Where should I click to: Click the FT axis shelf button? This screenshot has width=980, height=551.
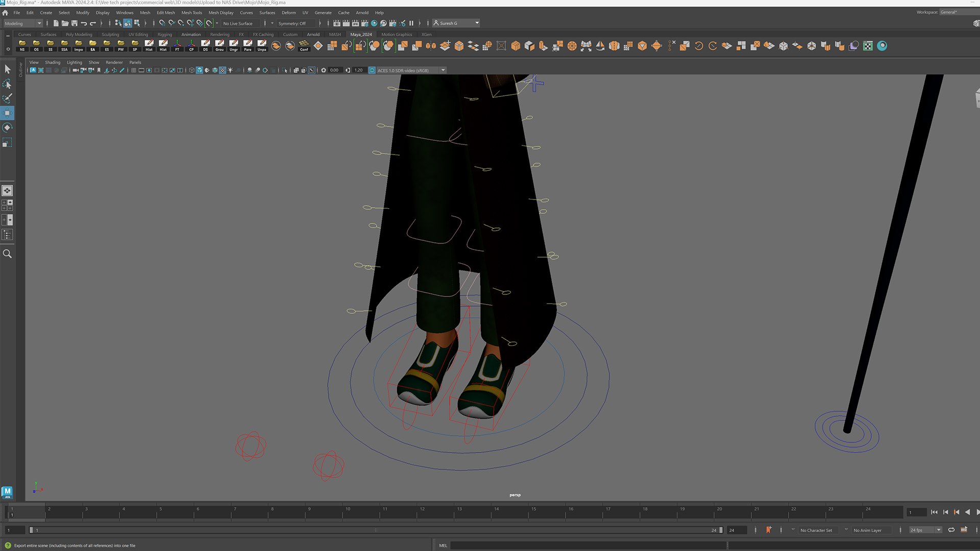point(177,46)
